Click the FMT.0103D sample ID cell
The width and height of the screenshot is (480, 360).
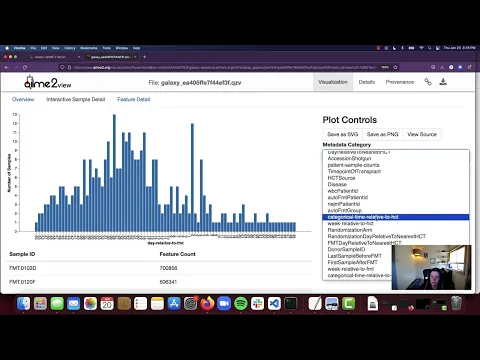pyautogui.click(x=23, y=268)
